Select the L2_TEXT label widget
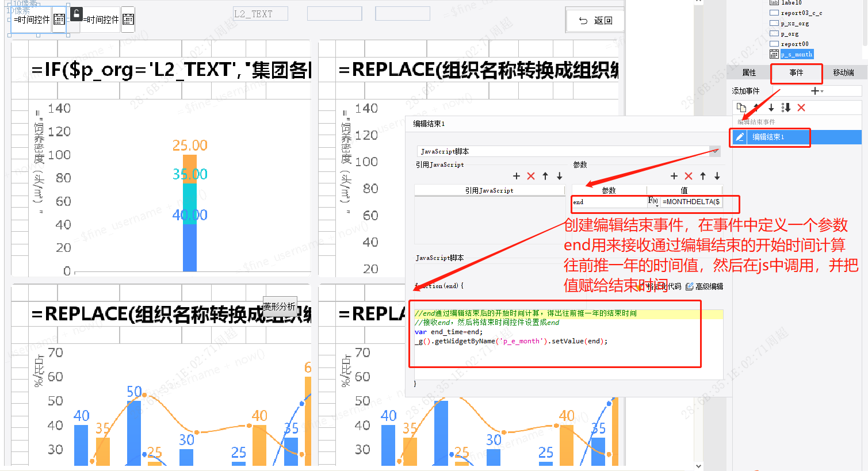Screen dimensions: 868x471 click(x=261, y=14)
